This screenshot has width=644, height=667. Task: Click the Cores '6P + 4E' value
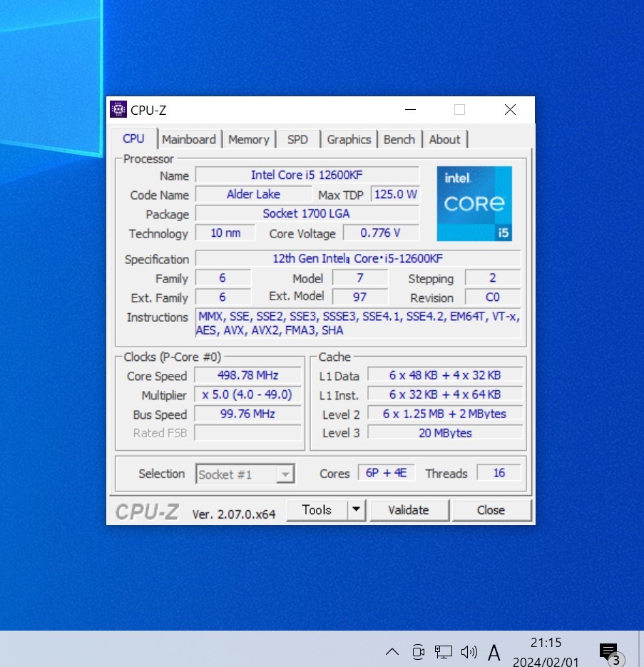click(x=387, y=473)
